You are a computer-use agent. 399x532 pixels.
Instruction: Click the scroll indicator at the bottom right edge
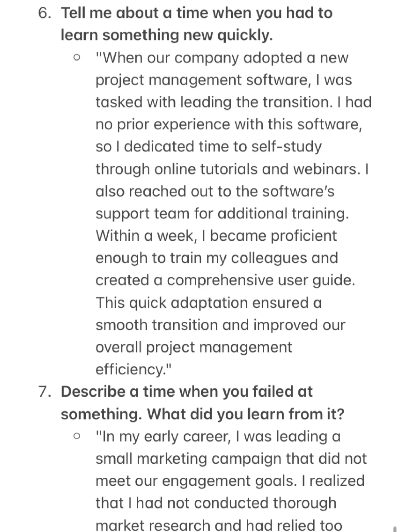point(395,529)
